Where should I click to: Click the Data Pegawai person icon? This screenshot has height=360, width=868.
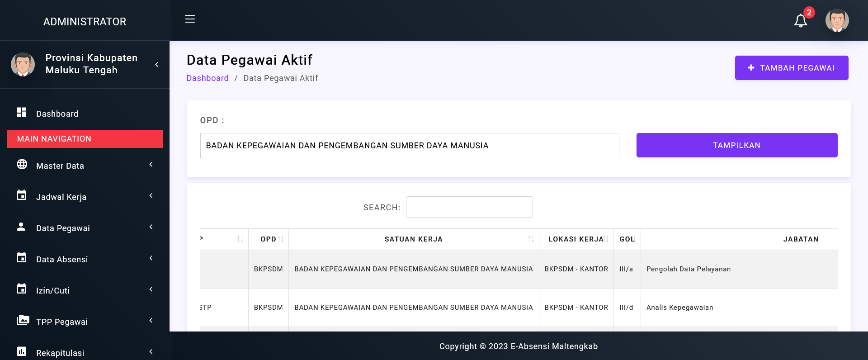(21, 227)
